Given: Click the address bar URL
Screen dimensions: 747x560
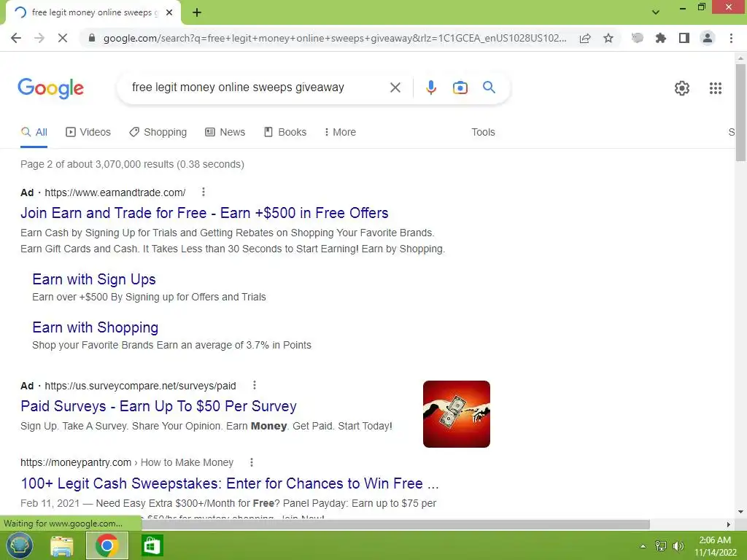Looking at the screenshot, I should pyautogui.click(x=334, y=38).
